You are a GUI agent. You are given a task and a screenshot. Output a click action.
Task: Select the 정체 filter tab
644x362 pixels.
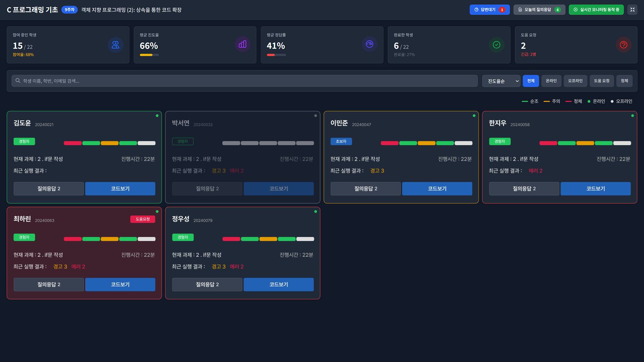pyautogui.click(x=624, y=81)
